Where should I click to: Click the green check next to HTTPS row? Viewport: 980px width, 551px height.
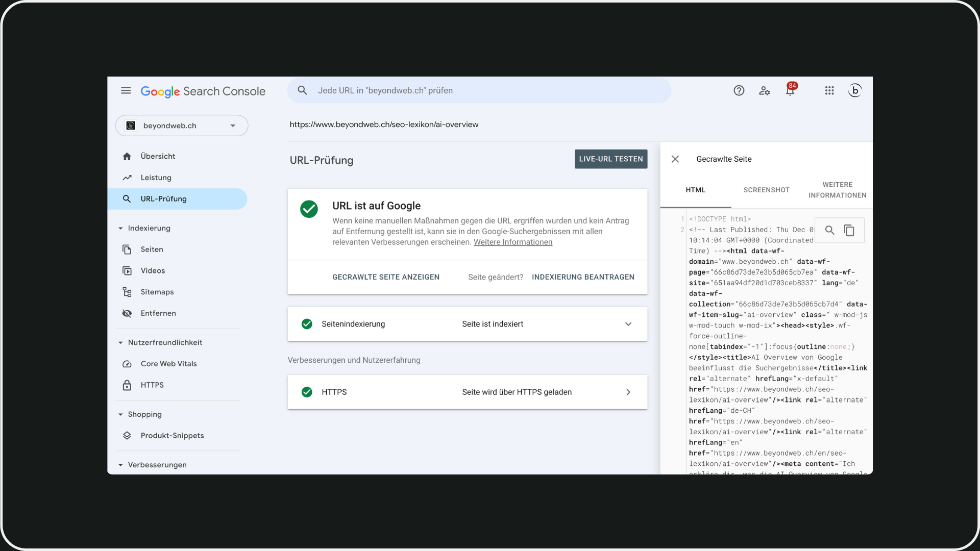(x=307, y=392)
